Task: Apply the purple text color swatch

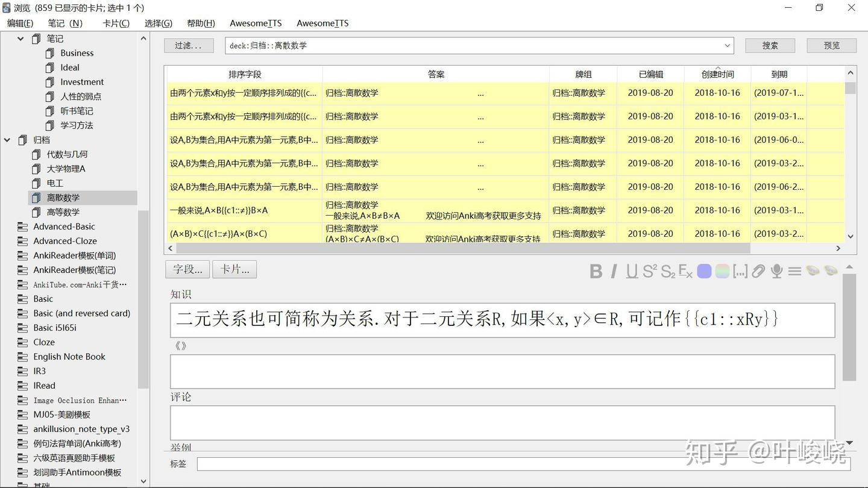Action: [704, 272]
